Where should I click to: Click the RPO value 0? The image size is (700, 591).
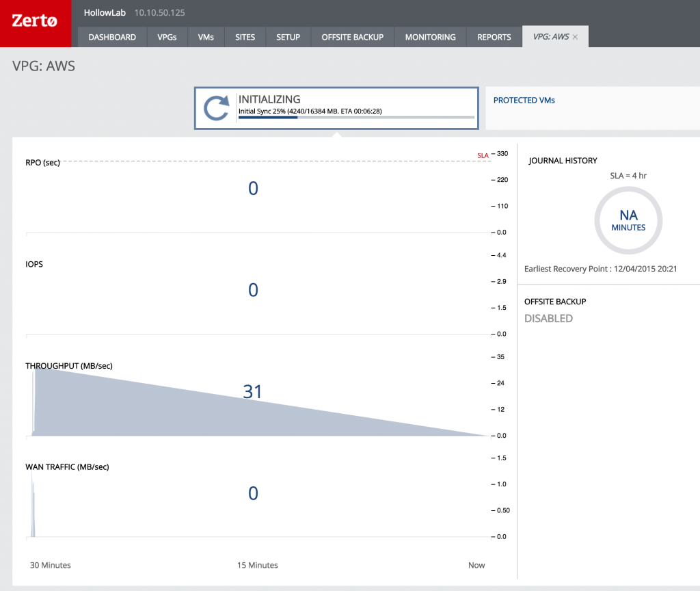click(x=253, y=188)
